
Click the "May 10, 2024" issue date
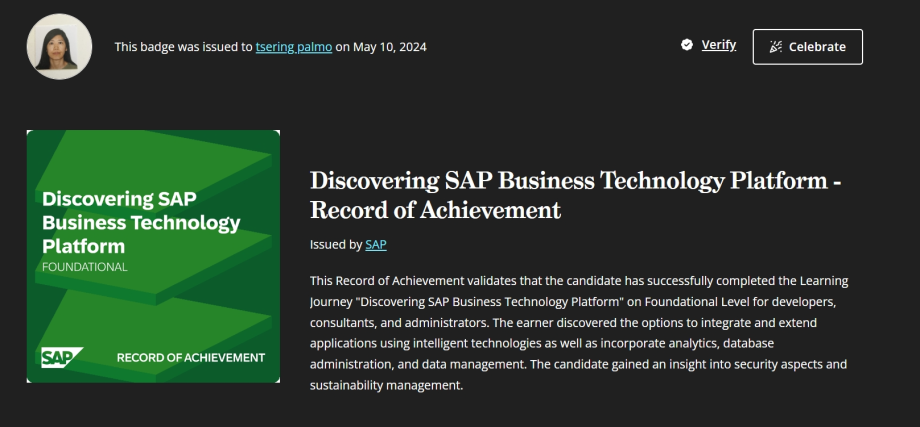[390, 46]
